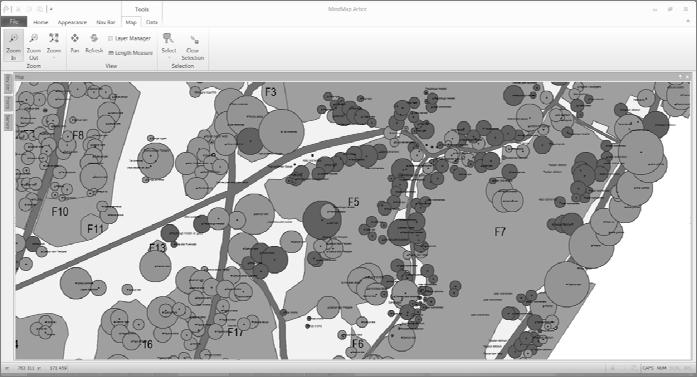The image size is (697, 377).
Task: Select the Zoom Out tool
Action: pyautogui.click(x=33, y=46)
